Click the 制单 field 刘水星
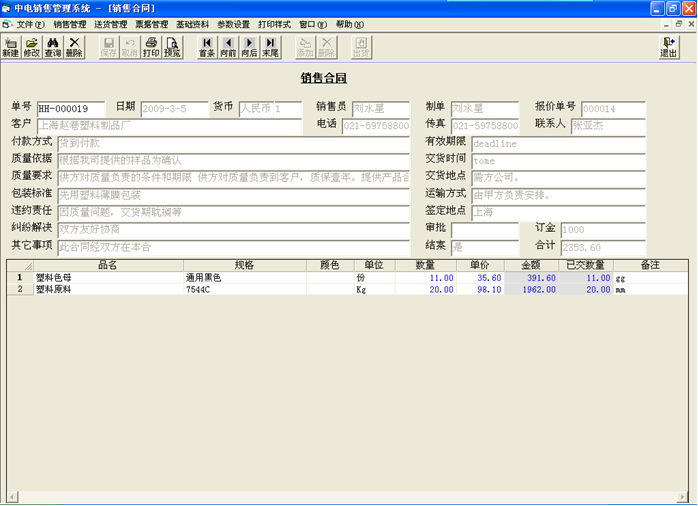 coord(485,109)
